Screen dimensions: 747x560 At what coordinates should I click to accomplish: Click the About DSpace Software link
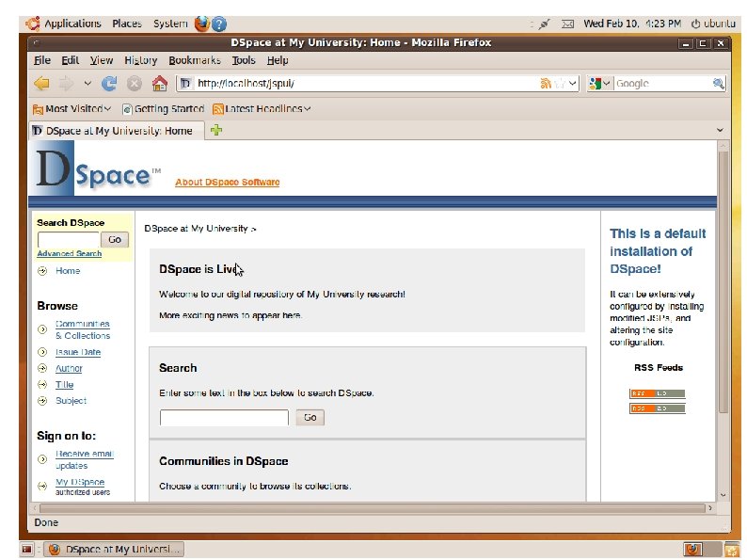[x=228, y=182]
